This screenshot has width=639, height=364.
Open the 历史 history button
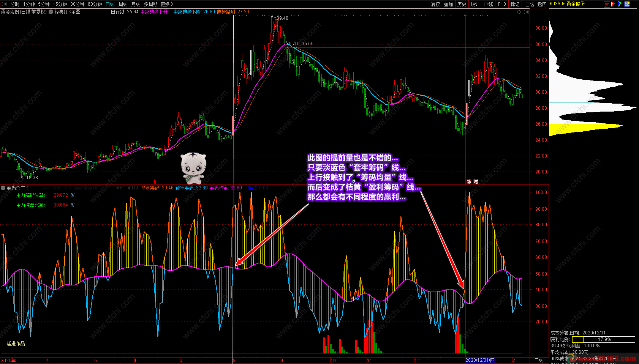(x=462, y=4)
